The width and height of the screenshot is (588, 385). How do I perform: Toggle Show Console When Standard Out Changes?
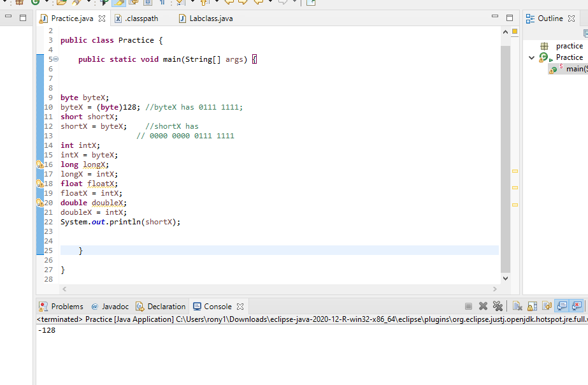point(561,306)
